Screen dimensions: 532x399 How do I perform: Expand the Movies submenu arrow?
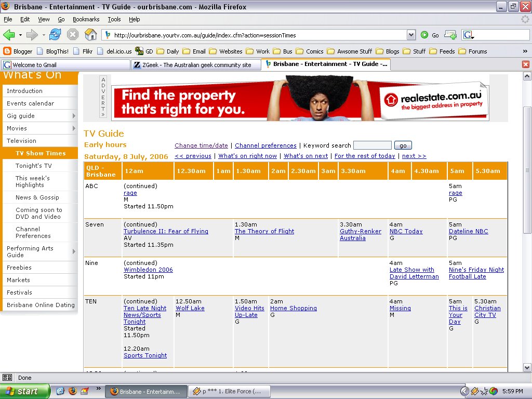(x=74, y=128)
